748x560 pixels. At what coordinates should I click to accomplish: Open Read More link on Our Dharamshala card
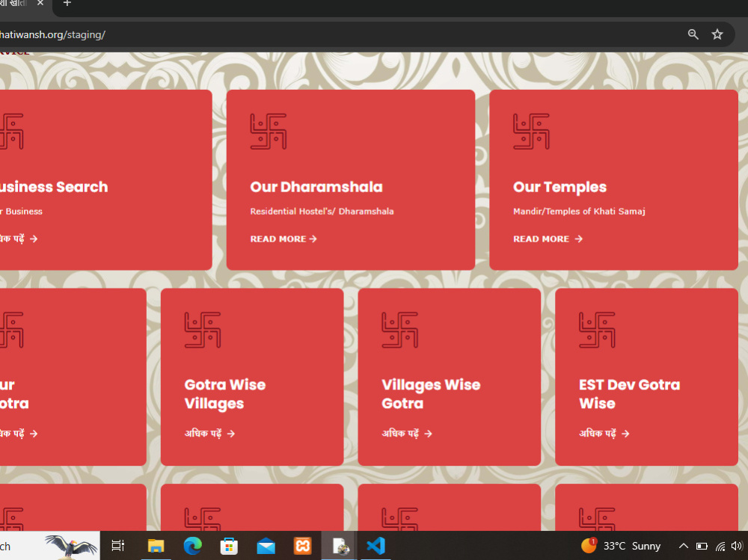pyautogui.click(x=283, y=239)
